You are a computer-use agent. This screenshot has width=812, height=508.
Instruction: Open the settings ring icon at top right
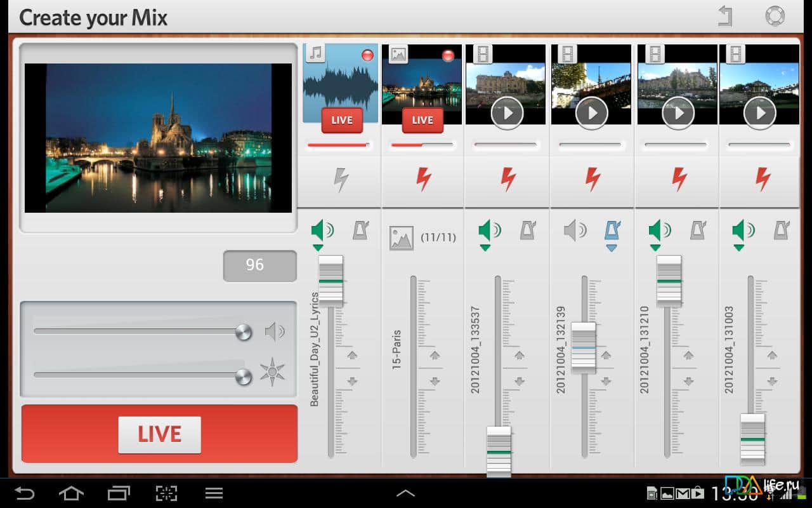(x=775, y=16)
